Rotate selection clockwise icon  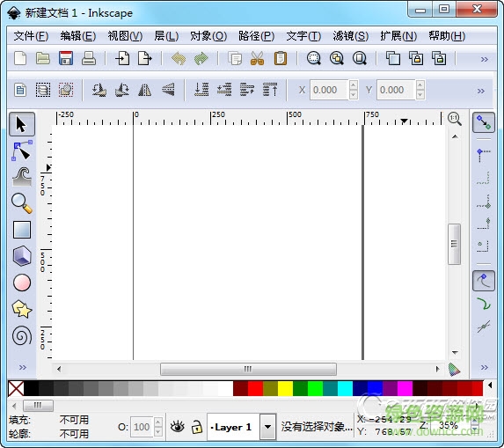[x=122, y=90]
